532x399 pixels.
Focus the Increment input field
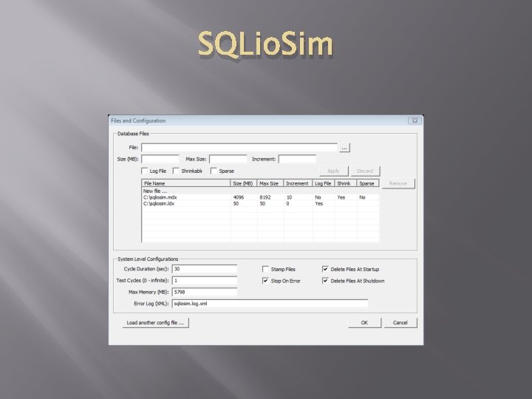click(297, 159)
